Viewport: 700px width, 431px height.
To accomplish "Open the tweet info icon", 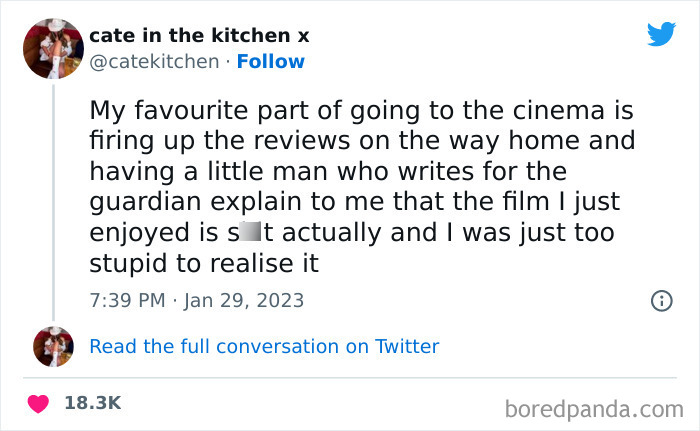I will coord(660,300).
